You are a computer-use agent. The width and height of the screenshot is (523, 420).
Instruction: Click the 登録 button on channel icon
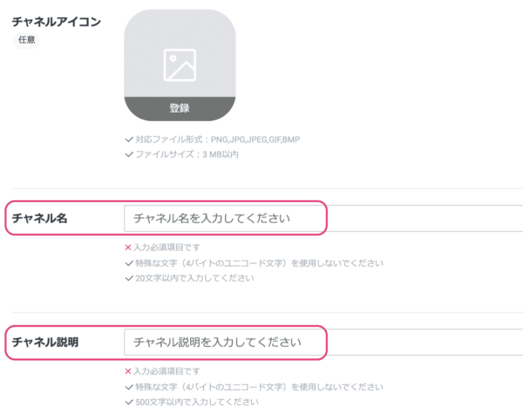(x=180, y=109)
